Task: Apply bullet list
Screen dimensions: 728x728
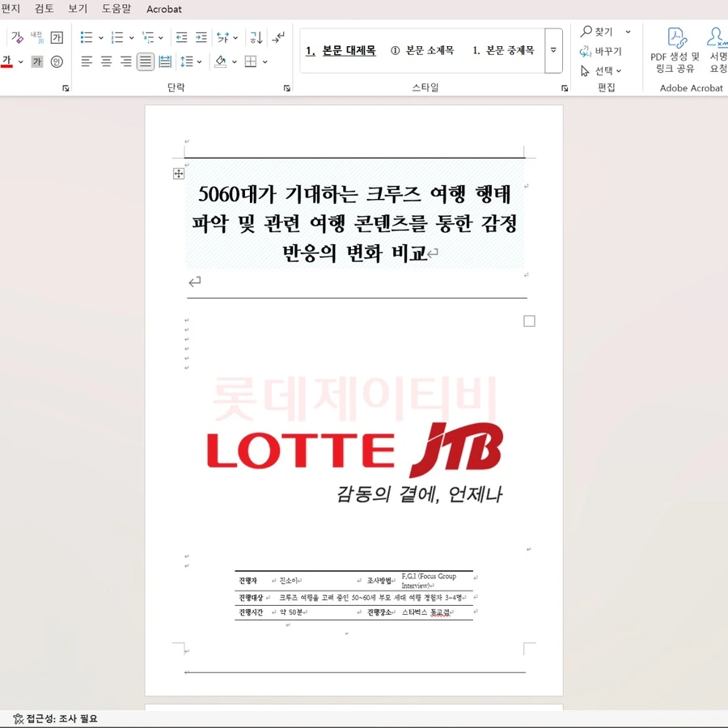Action: 87,37
